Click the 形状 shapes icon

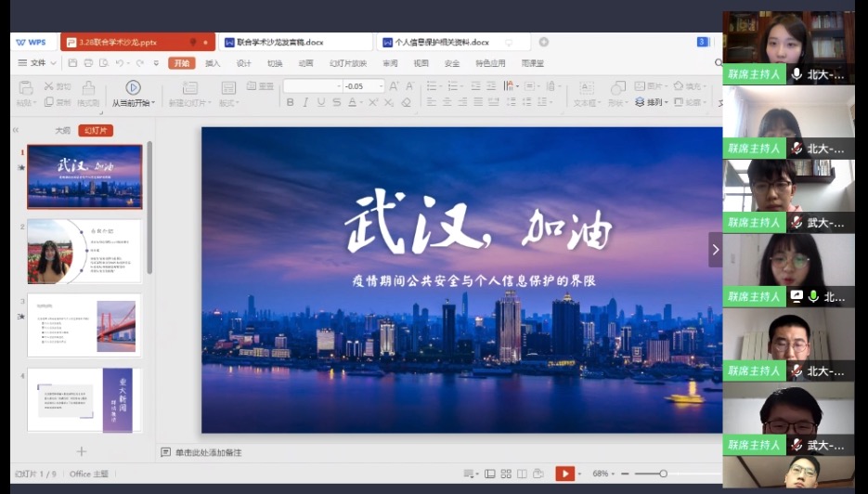pyautogui.click(x=616, y=86)
